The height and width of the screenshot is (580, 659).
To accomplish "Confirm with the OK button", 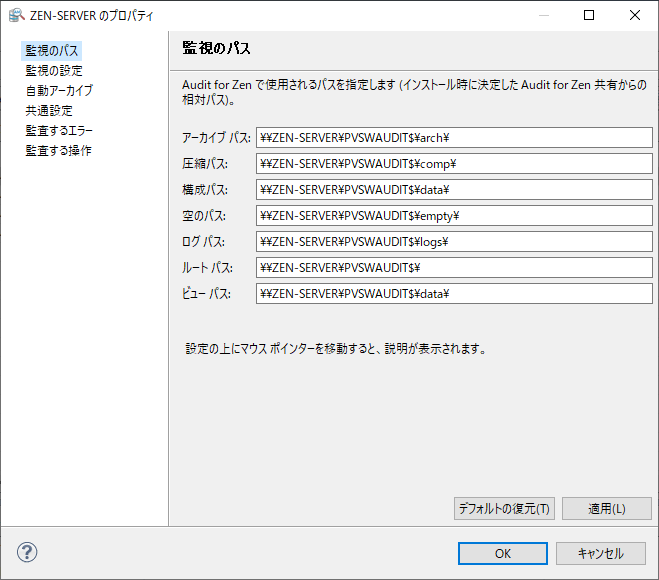I will pos(503,553).
